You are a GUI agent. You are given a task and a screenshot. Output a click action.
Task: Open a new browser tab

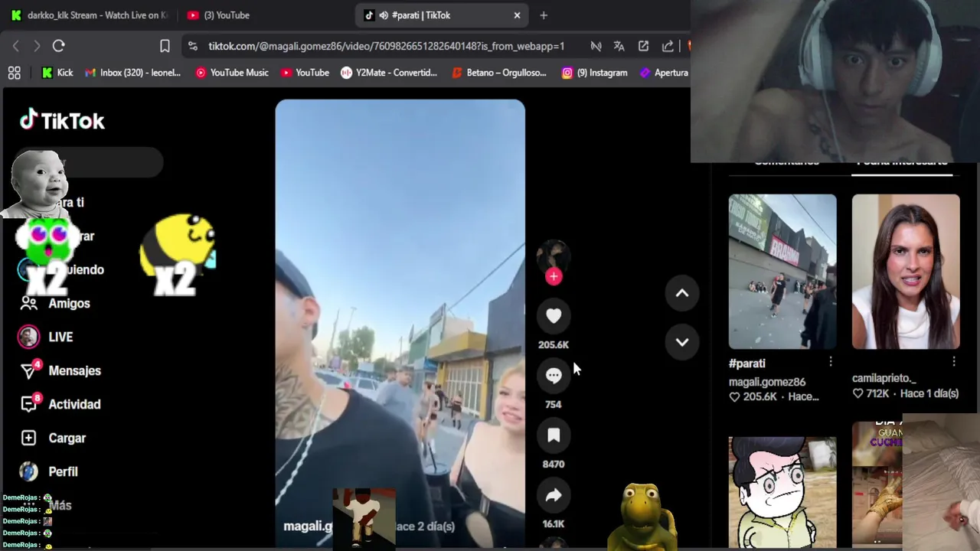pos(544,15)
